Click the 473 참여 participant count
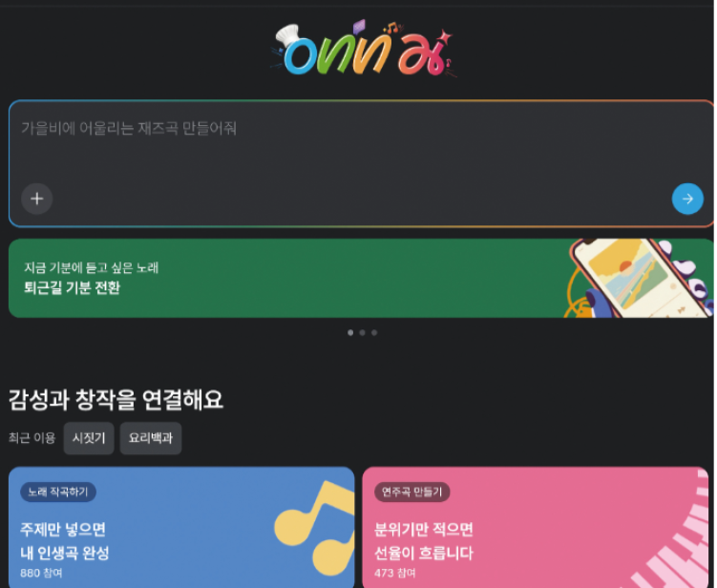Viewport: 717px width, 588px height. tap(395, 573)
